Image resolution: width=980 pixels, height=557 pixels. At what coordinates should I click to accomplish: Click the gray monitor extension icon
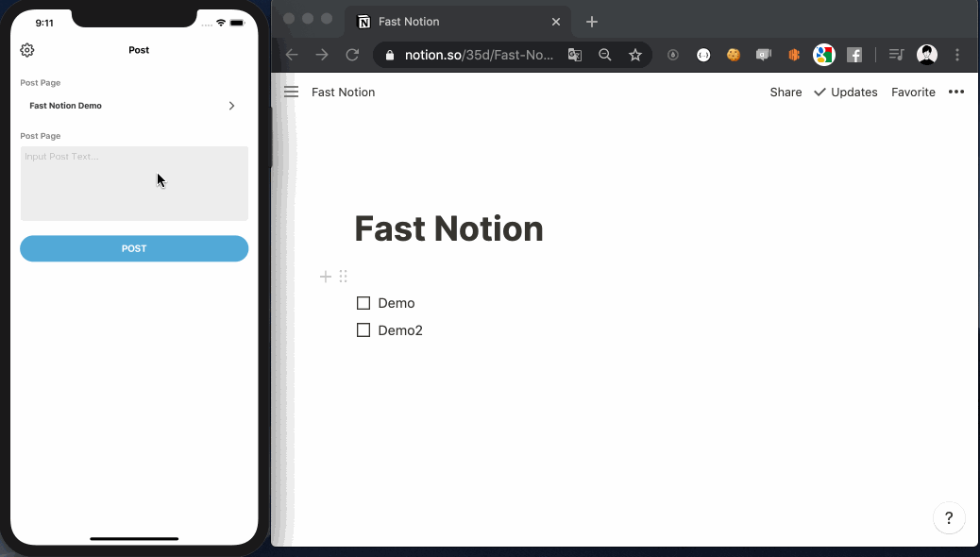tap(764, 55)
